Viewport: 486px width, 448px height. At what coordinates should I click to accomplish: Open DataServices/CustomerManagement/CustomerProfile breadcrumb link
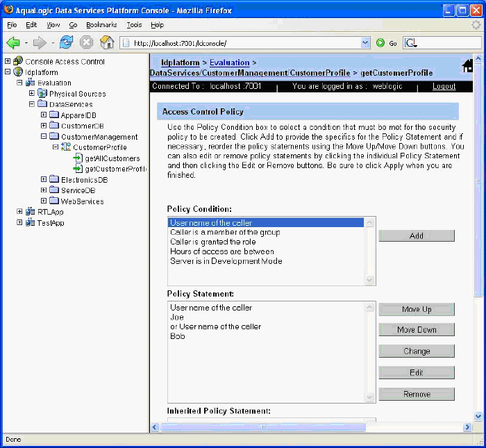pos(250,73)
